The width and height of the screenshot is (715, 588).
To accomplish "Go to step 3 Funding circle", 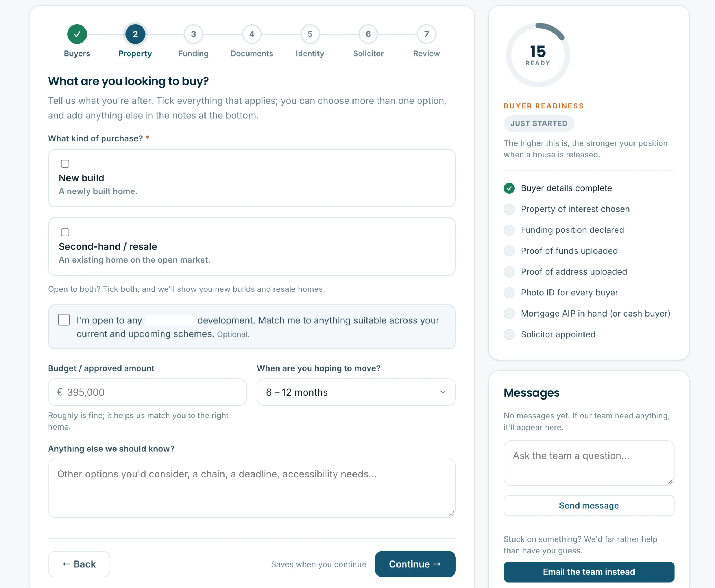I will pos(193,34).
